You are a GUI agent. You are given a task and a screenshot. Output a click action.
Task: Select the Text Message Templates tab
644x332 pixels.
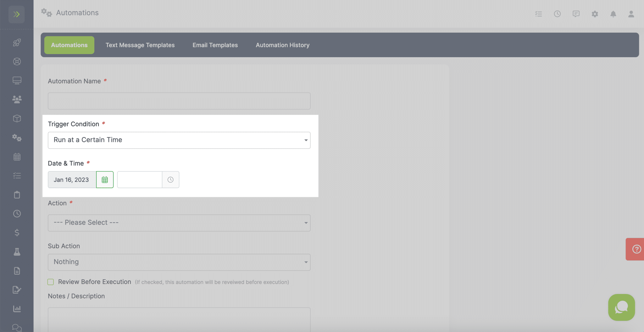pos(140,45)
